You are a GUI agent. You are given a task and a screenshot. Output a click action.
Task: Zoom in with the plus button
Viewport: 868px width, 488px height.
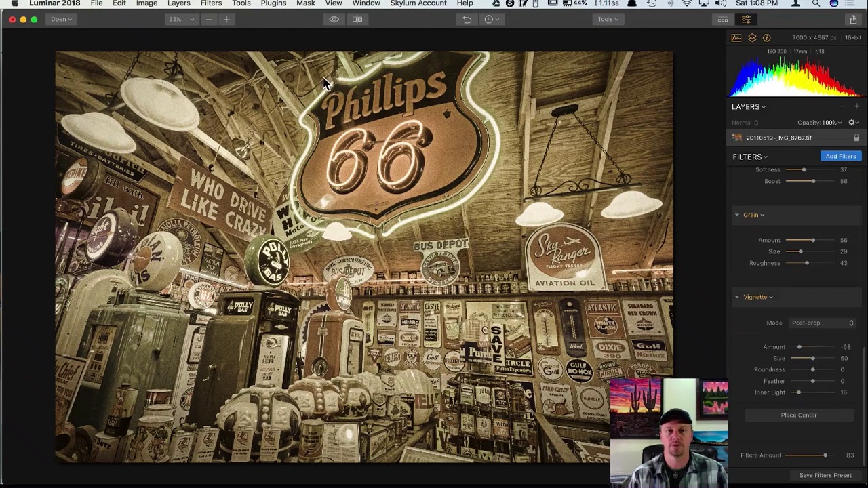click(x=226, y=19)
